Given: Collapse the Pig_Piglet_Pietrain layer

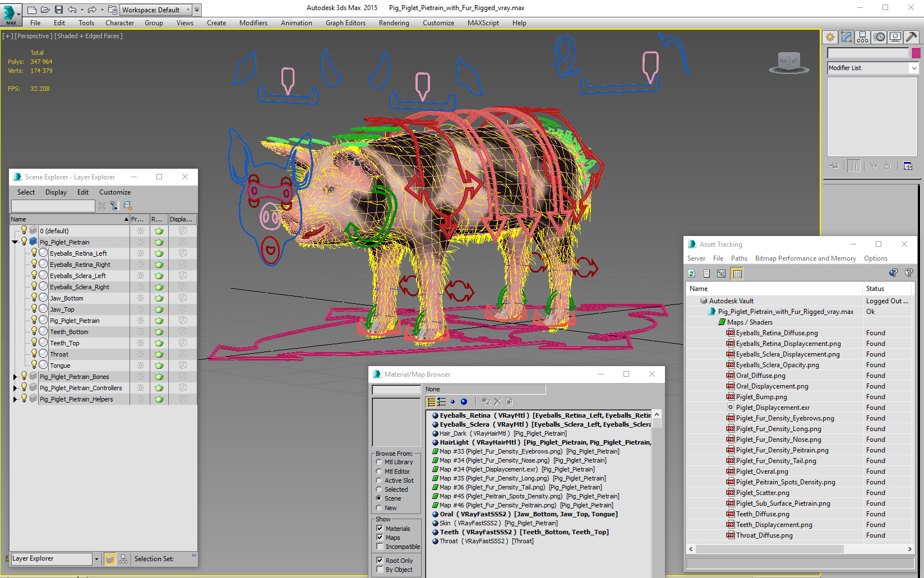Looking at the screenshot, I should pyautogui.click(x=15, y=242).
